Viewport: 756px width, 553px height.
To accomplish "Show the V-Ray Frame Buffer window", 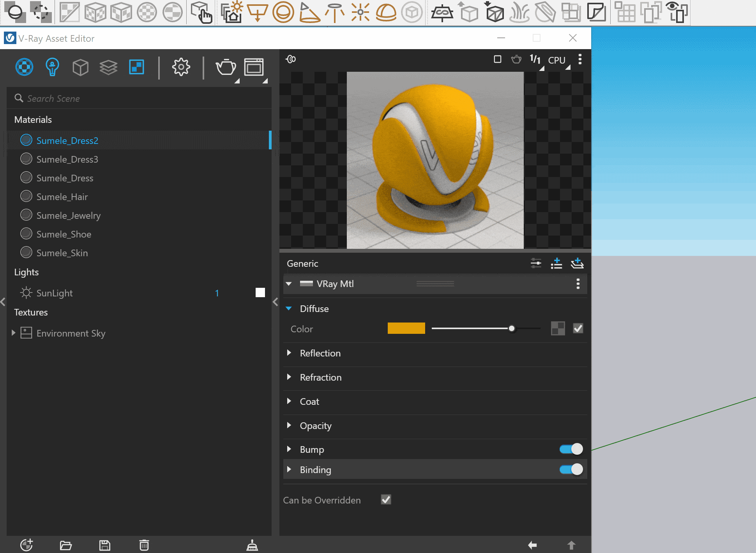I will click(254, 67).
